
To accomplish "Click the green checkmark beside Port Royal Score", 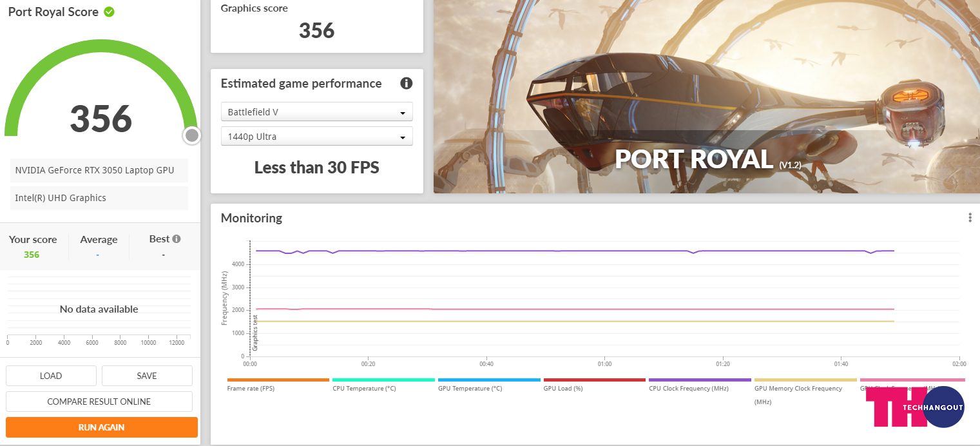I will [110, 12].
